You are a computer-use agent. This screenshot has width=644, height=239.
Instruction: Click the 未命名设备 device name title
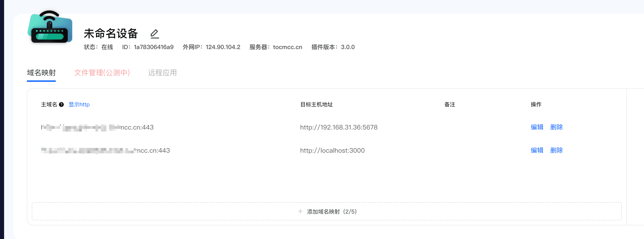coord(111,34)
